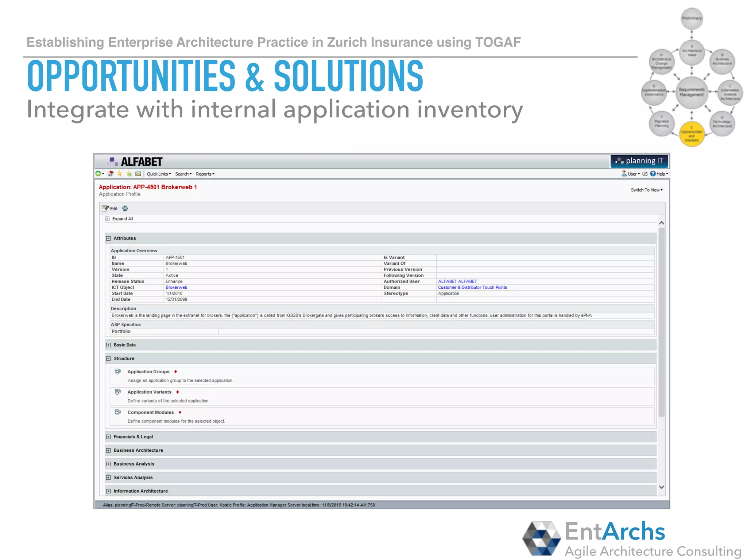Screen dimensions: 747x560
Task: Open the Help menu
Action: click(x=662, y=174)
